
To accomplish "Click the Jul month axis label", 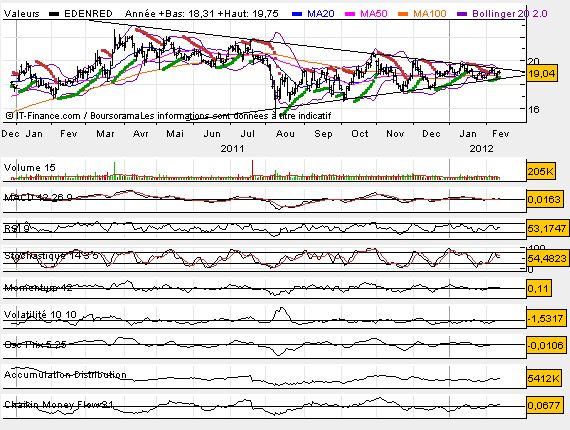I will coord(248,134).
